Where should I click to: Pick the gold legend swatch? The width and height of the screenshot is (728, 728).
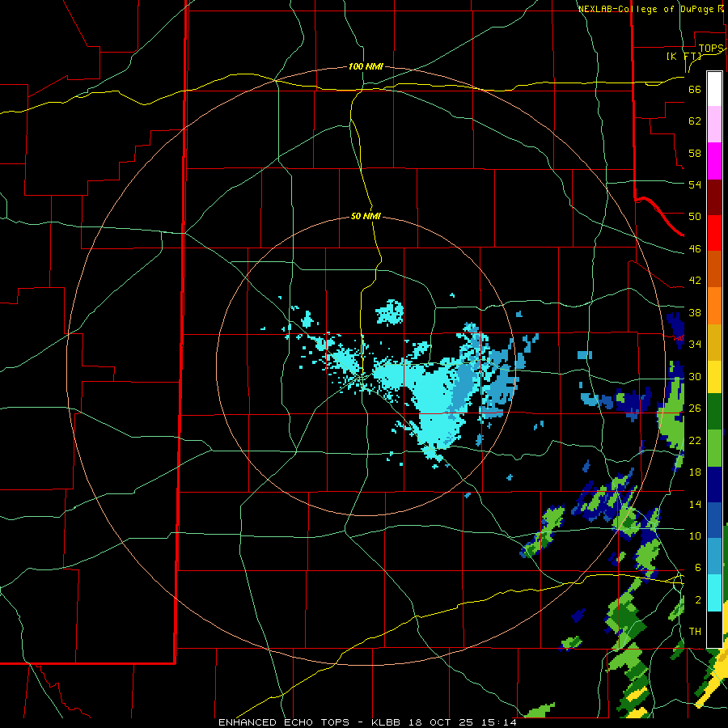click(714, 342)
